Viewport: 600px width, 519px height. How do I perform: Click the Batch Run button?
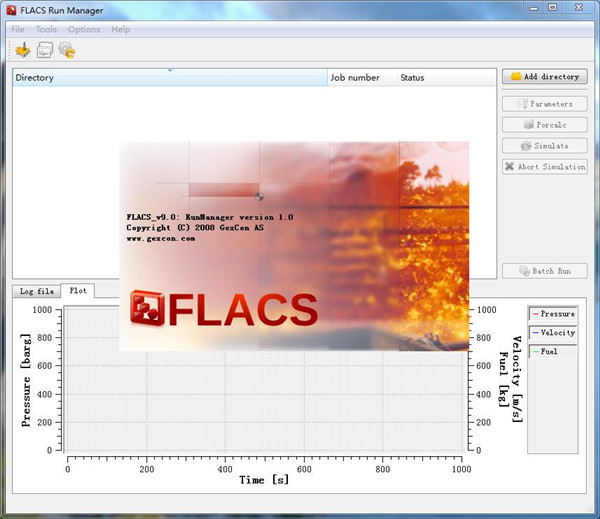(x=545, y=271)
